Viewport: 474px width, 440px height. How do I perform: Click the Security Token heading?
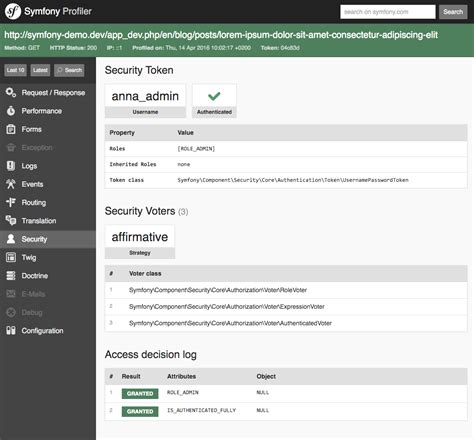coord(139,70)
